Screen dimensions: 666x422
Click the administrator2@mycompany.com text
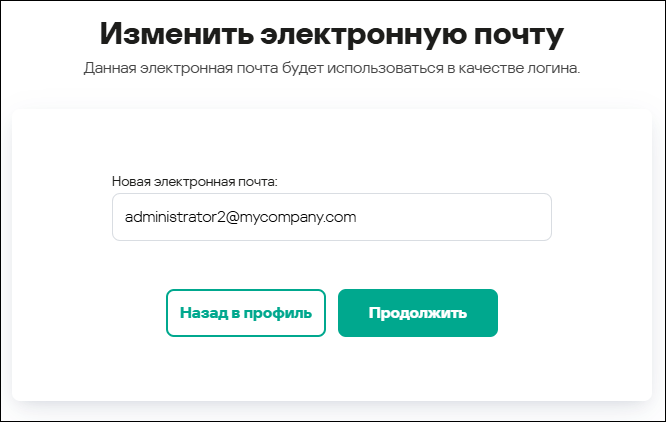tap(240, 216)
